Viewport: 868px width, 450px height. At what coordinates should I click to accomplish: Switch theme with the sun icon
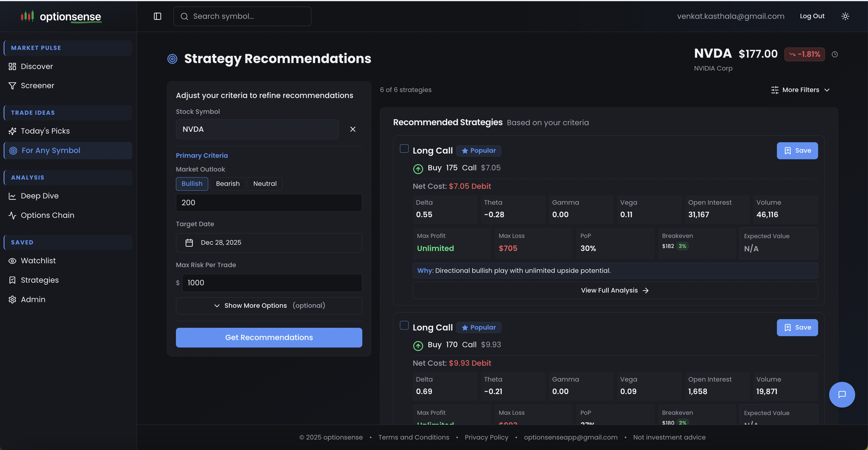[x=845, y=16]
